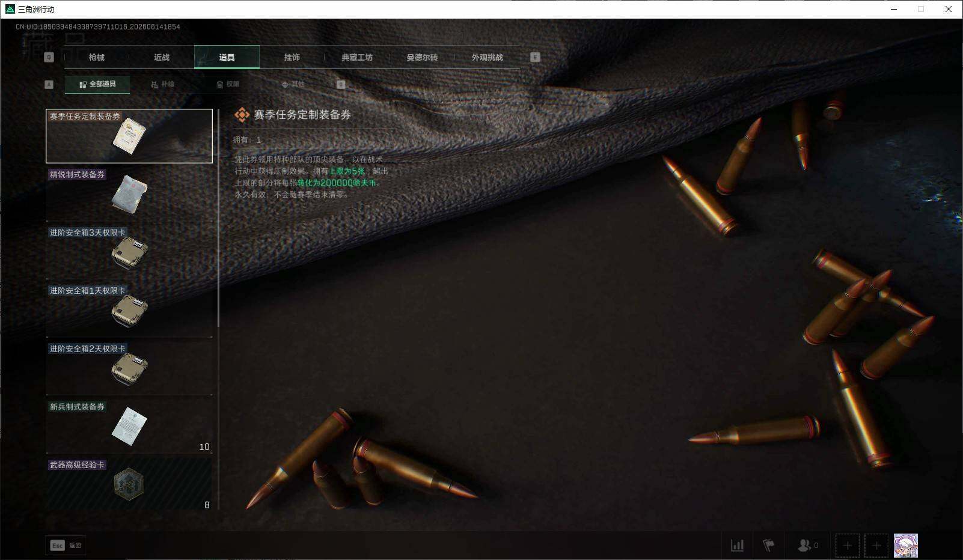Click the E key next-category icon
This screenshot has width=963, height=560.
535,57
